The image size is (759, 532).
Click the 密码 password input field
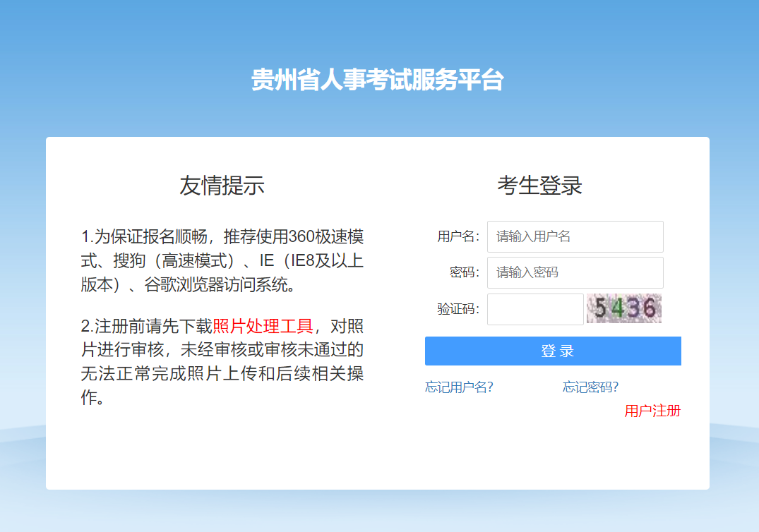[x=575, y=272]
